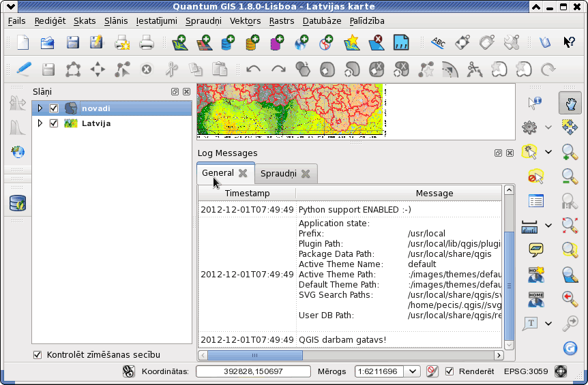Click the Move Feature icon

[98, 70]
